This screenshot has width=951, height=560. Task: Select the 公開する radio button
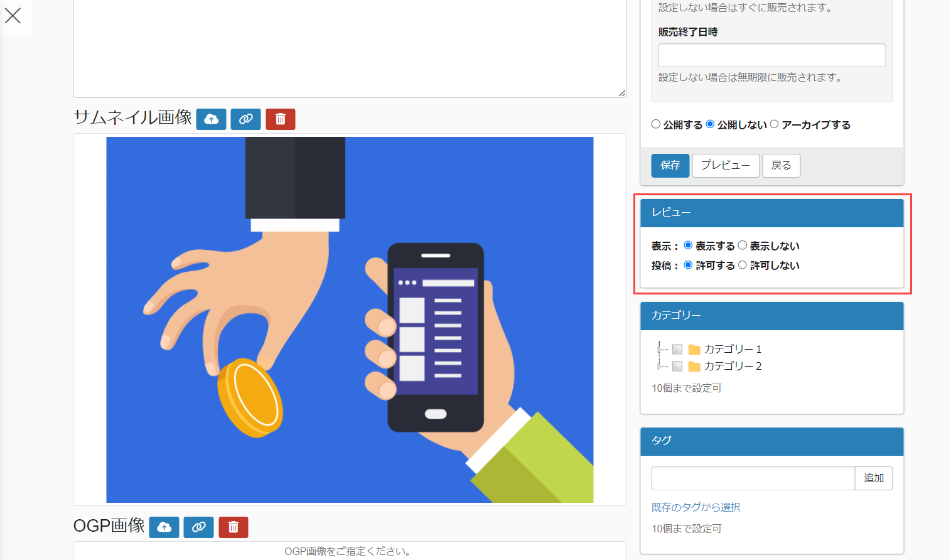[656, 124]
